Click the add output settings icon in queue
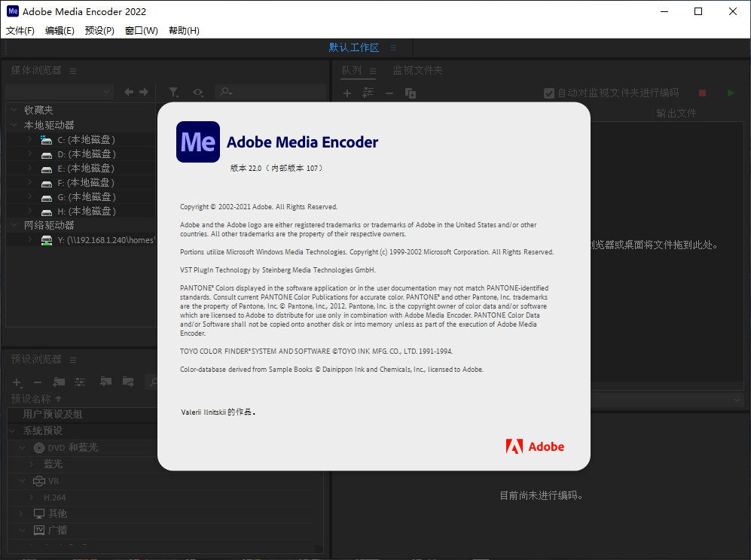Viewport: 751px width, 560px height. [368, 93]
